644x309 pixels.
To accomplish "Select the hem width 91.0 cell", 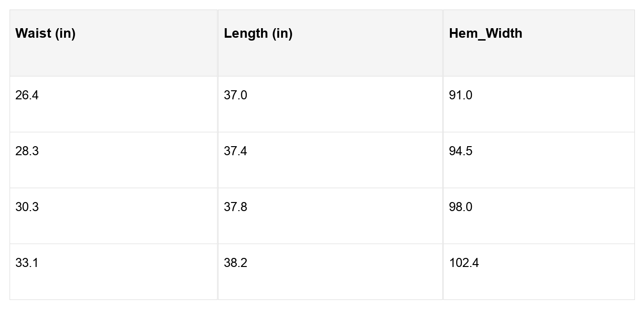I will click(460, 96).
